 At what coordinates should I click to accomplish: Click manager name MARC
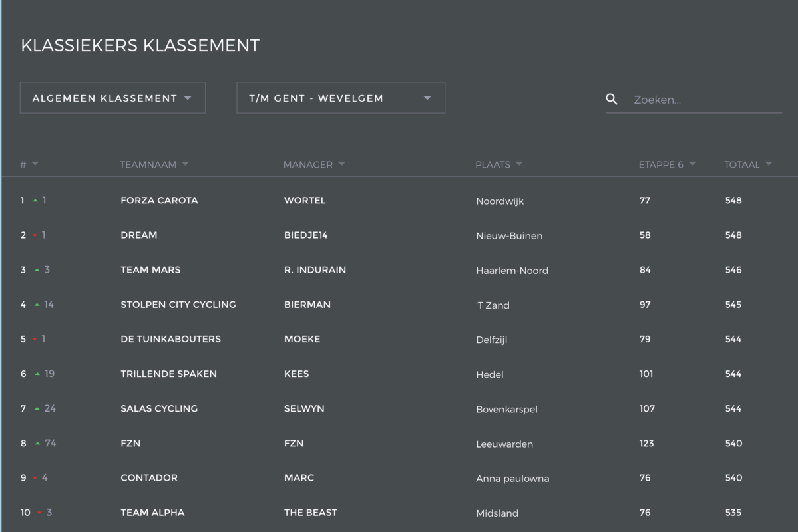point(299,477)
